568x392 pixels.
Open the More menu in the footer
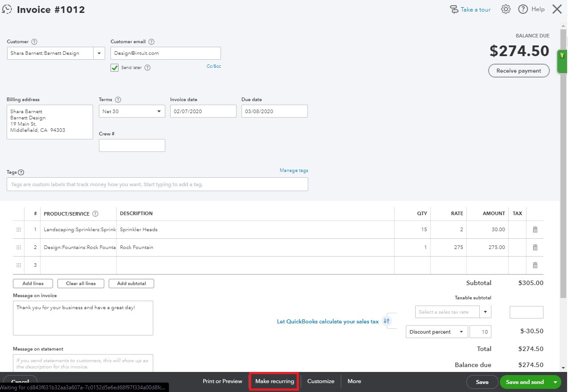[354, 381]
